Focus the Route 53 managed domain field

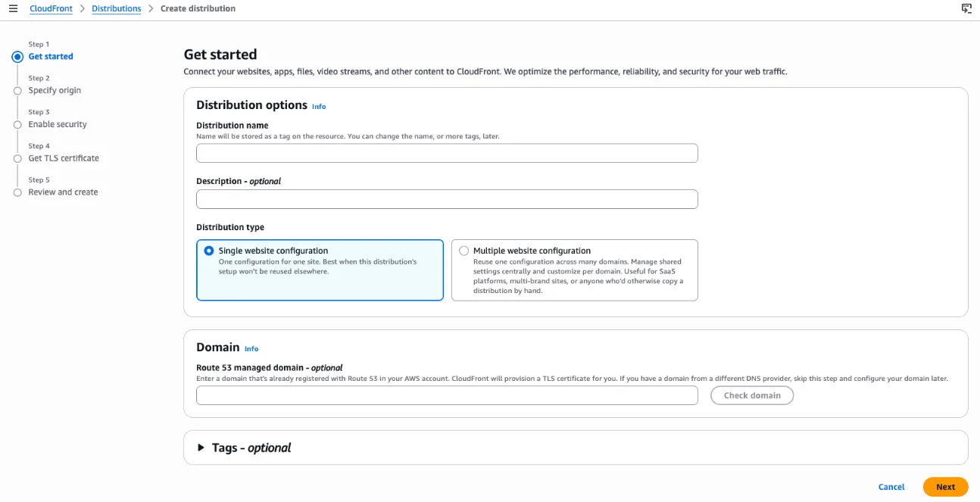click(447, 395)
